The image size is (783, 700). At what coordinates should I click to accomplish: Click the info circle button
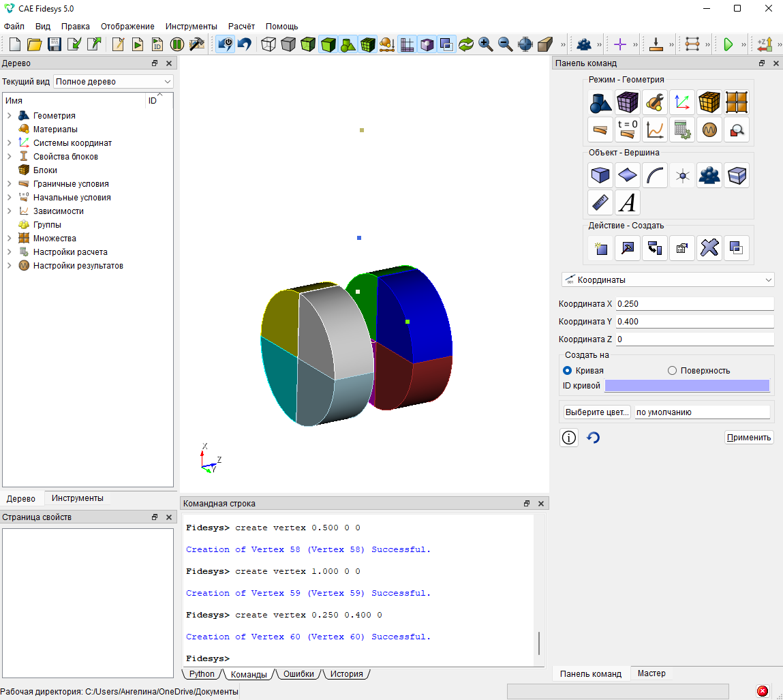[x=569, y=438]
